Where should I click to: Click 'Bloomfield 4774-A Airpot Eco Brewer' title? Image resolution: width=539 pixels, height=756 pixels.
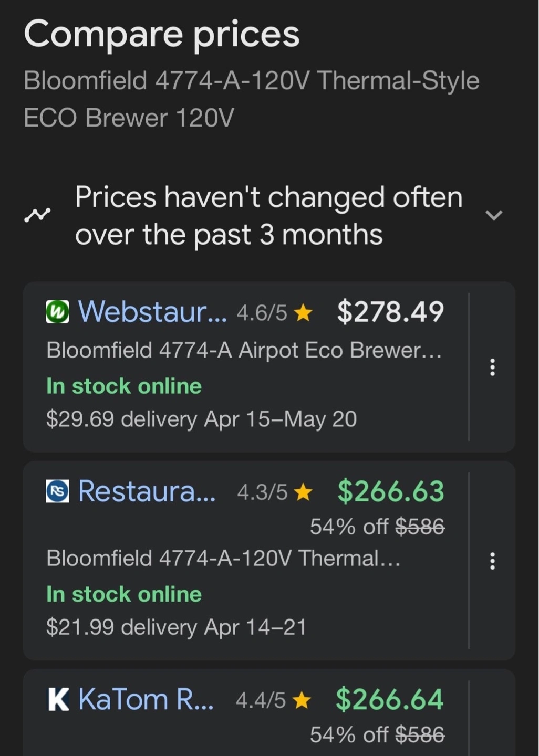point(244,350)
